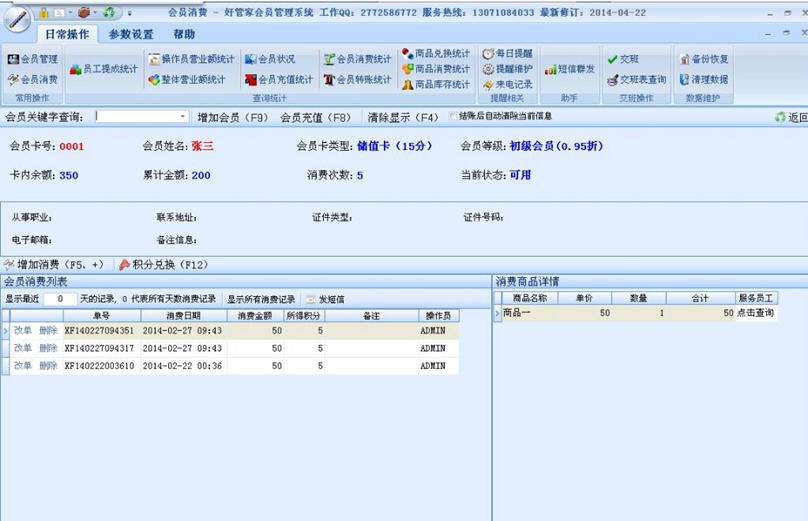Open 提醒维护 settings
Screen dimensions: 808x521
pos(508,69)
